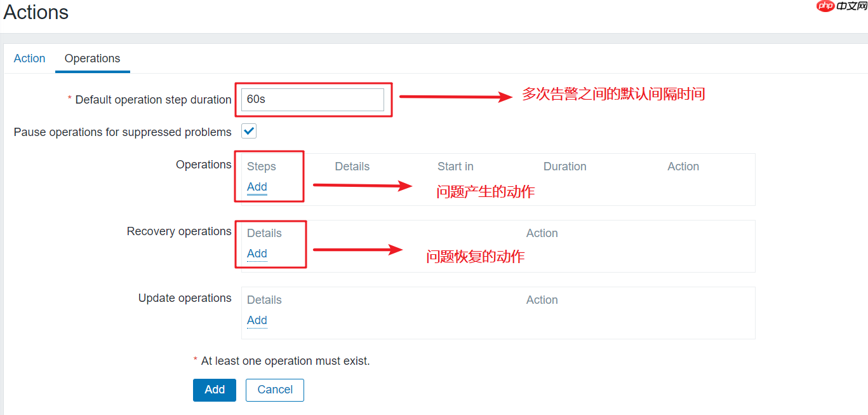868x415 pixels.
Task: Cancel the action form
Action: pos(275,390)
